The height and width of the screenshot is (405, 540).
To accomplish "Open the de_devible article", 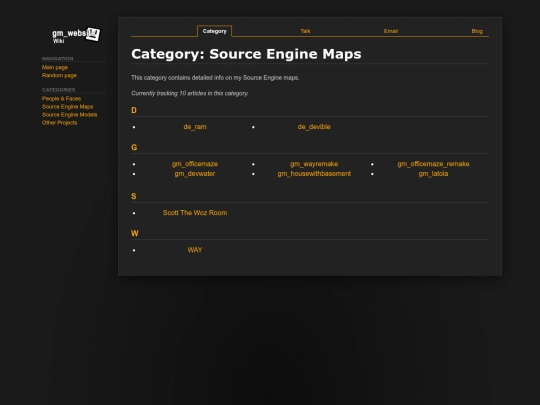I will 314,127.
